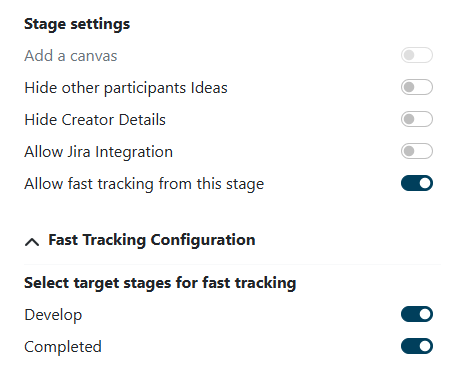This screenshot has height=382, width=462.
Task: Enable Hide other participants Ideas switch
Action: [x=417, y=87]
